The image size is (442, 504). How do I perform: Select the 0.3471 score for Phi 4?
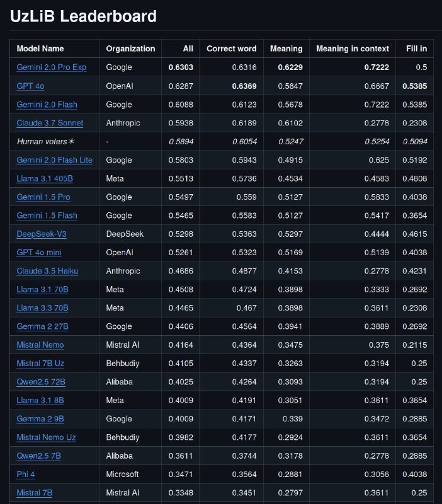tap(181, 474)
